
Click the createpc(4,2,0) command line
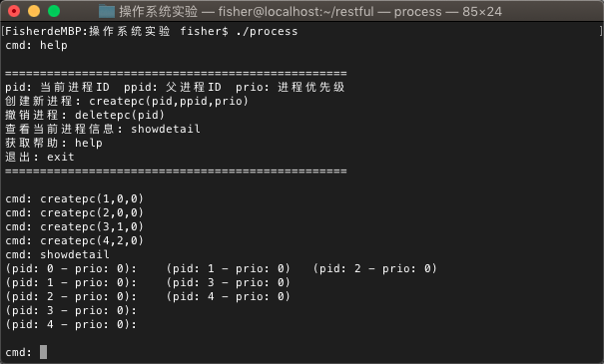pos(74,240)
